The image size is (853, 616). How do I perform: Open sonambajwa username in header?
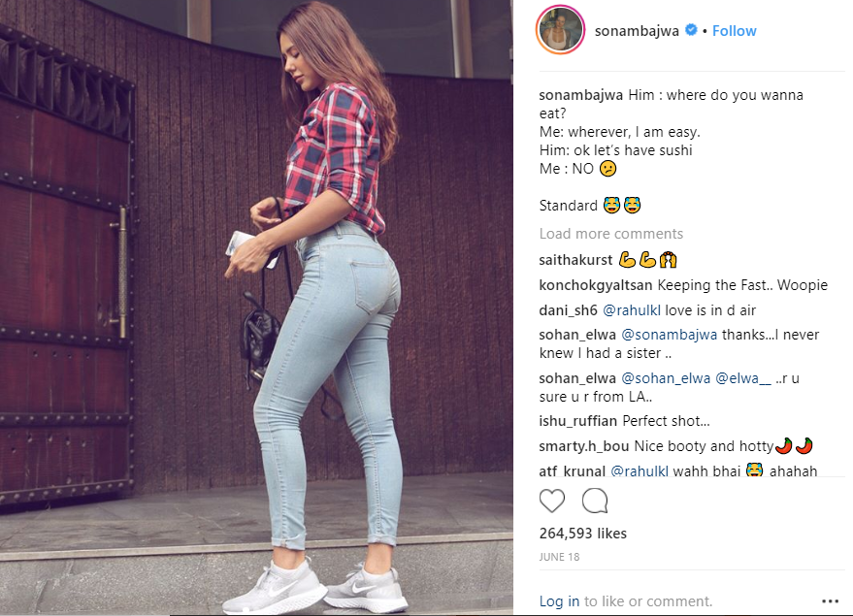coord(637,31)
